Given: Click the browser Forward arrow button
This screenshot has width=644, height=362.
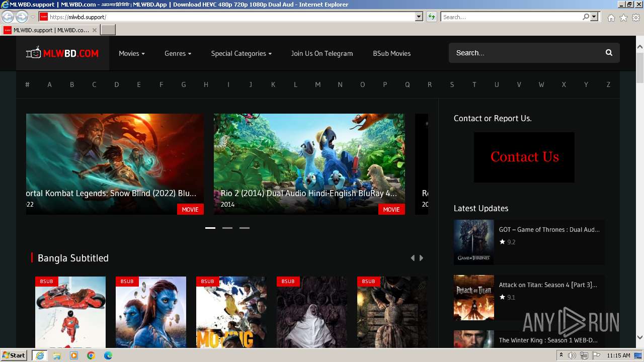Looking at the screenshot, I should point(22,17).
